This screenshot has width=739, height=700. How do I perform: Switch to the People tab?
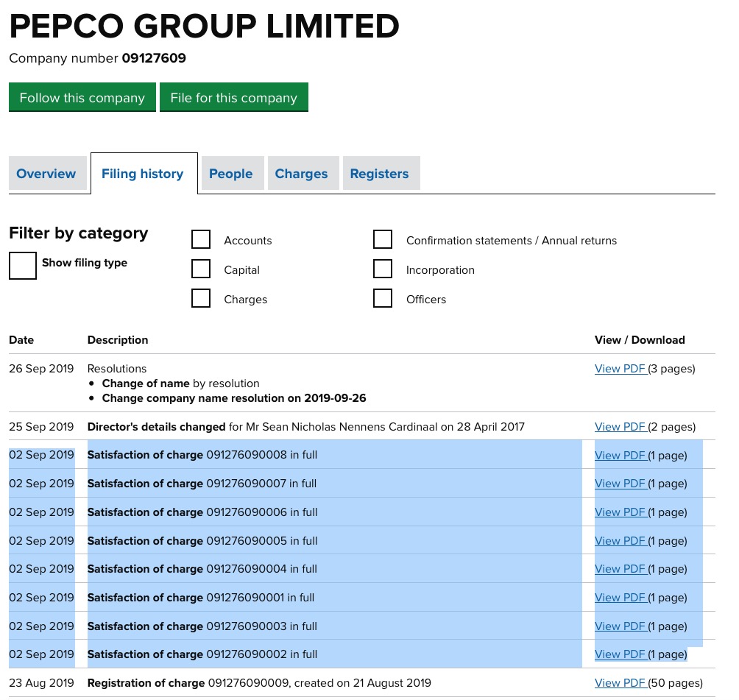[x=230, y=174]
